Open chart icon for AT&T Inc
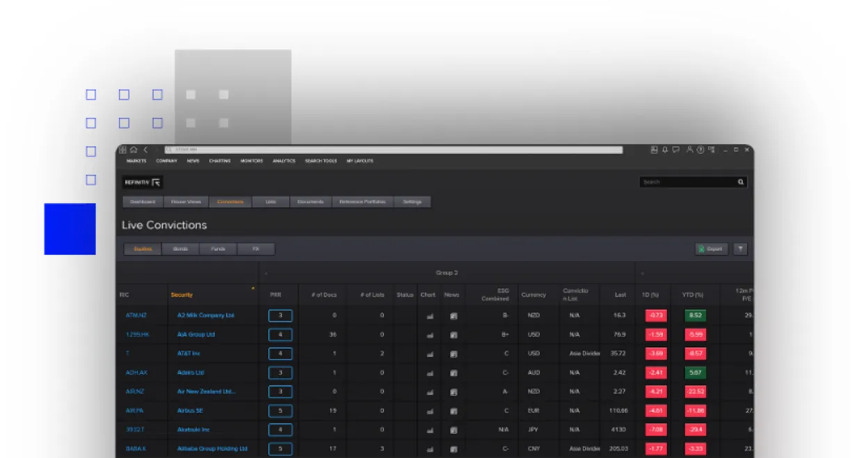The height and width of the screenshot is (458, 868). tap(429, 354)
